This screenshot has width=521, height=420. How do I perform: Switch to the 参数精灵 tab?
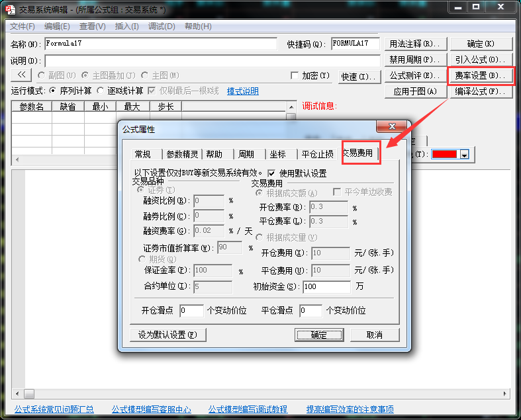coord(182,154)
